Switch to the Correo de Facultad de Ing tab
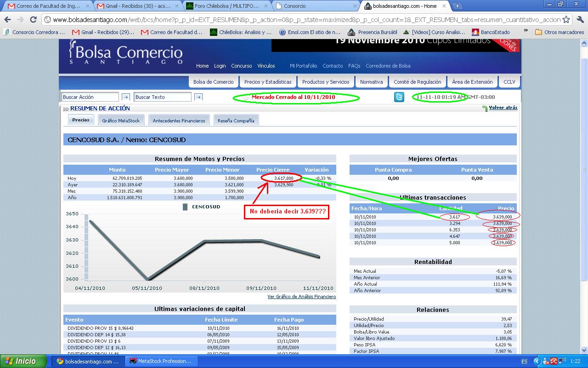Viewport: 588px width, 368px height. (47, 6)
